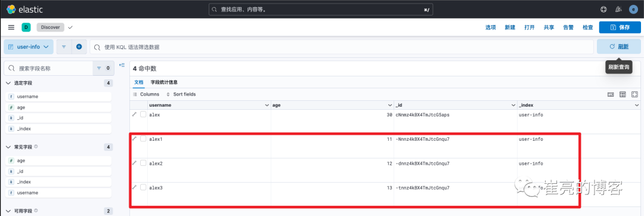Image resolution: width=644 pixels, height=216 pixels.
Task: Select the checkbox for row alex1
Action: click(x=143, y=139)
